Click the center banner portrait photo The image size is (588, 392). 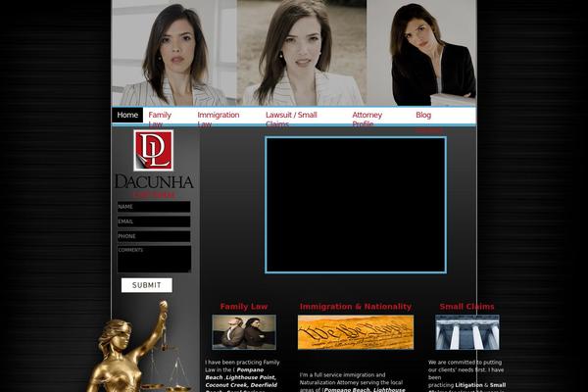[302, 53]
